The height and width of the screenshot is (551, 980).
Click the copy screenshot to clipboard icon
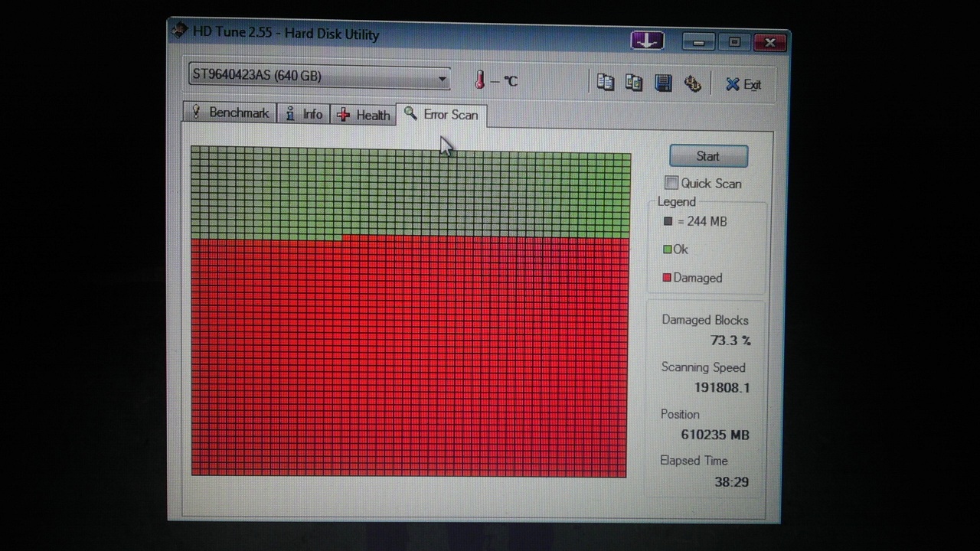[x=634, y=83]
